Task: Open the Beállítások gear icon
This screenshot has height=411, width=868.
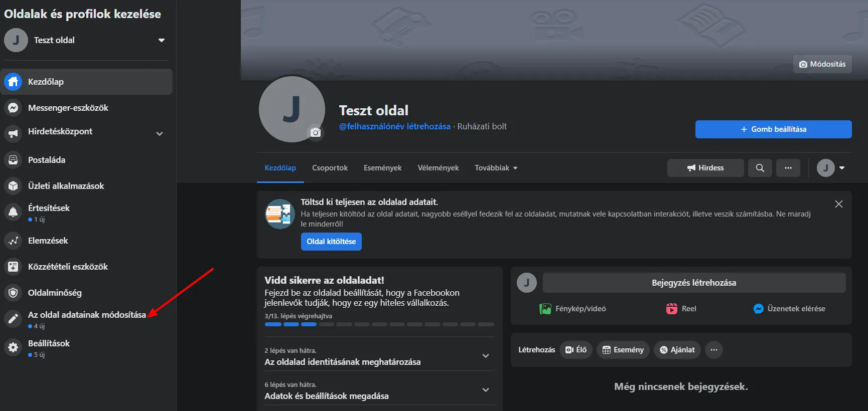Action: tap(13, 347)
